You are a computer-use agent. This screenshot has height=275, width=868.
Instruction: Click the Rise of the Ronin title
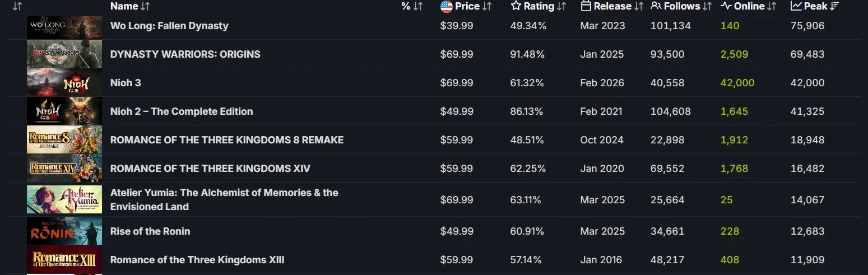150,231
